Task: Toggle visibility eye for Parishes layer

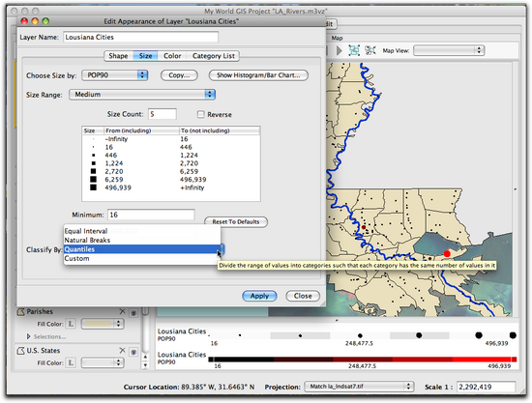Action: click(133, 313)
